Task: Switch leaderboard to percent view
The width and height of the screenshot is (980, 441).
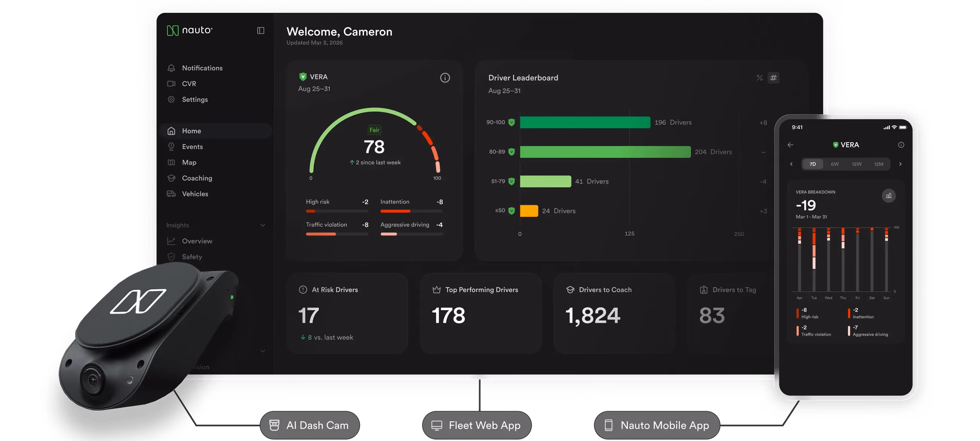Action: 759,78
